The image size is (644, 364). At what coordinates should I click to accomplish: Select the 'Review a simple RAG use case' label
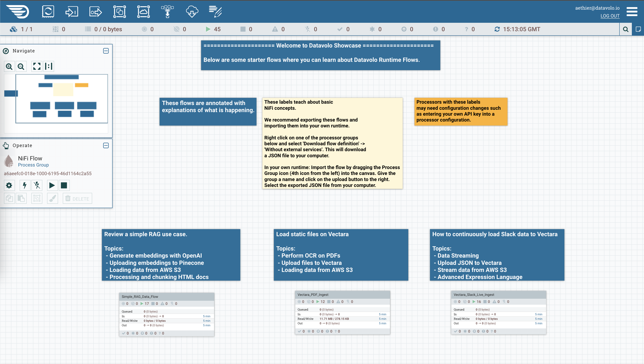pyautogui.click(x=171, y=255)
